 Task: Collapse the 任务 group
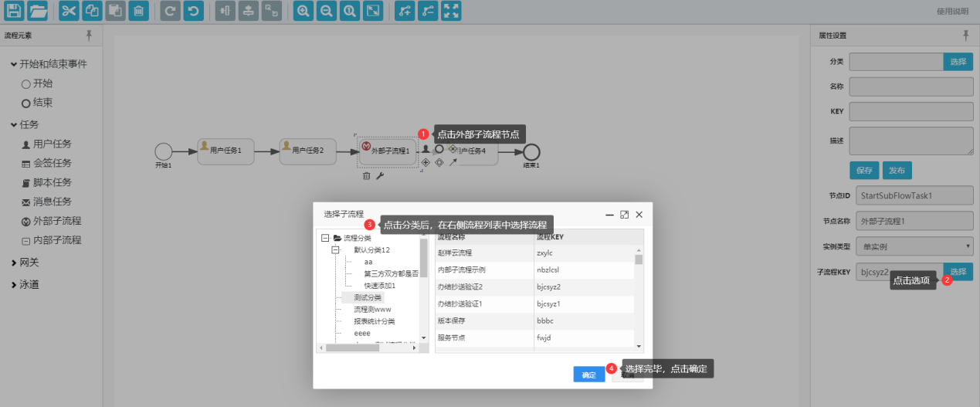coord(14,124)
